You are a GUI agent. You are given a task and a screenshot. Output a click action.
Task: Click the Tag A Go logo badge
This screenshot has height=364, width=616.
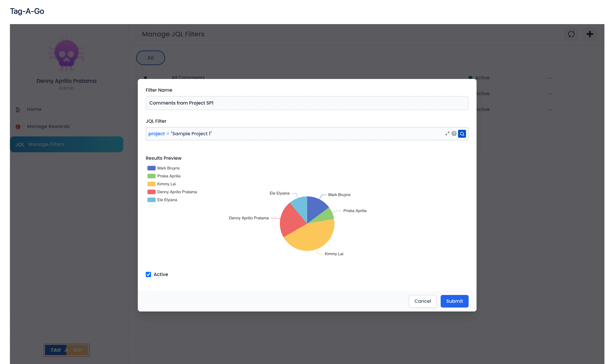pyautogui.click(x=66, y=350)
